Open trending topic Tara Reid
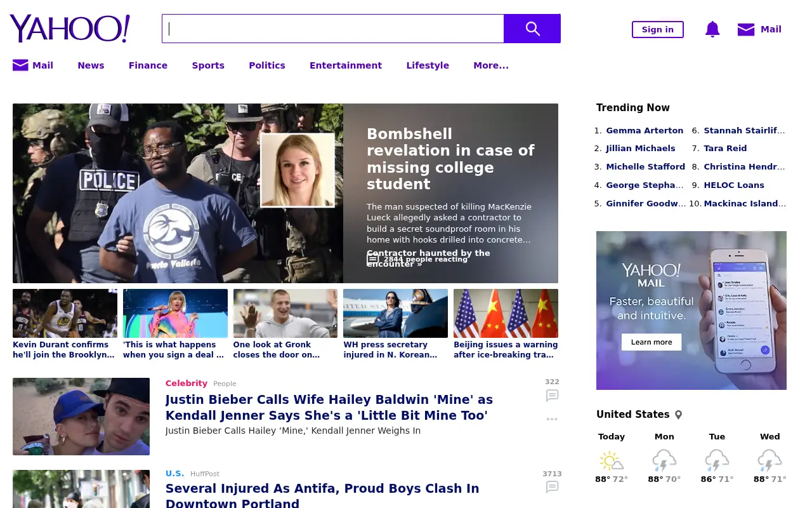The image size is (812, 508). pos(725,149)
